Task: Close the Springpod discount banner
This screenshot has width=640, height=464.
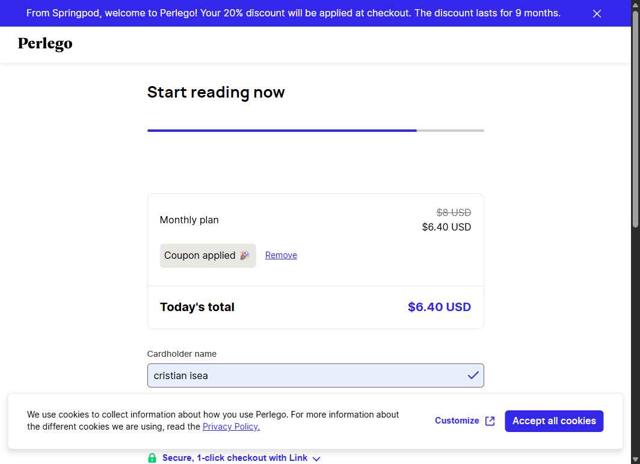Action: (597, 14)
